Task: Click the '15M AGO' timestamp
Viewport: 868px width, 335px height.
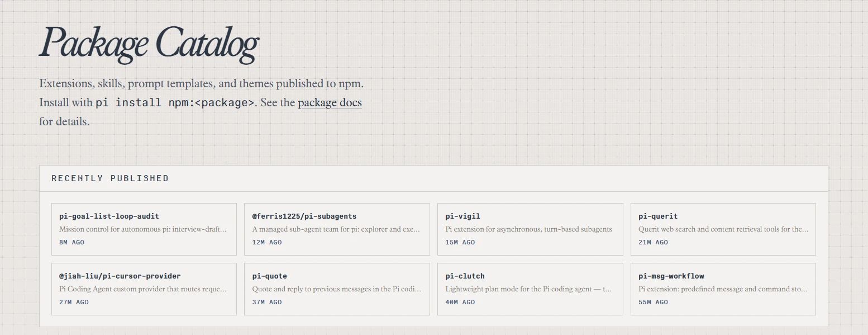Action: pos(460,242)
